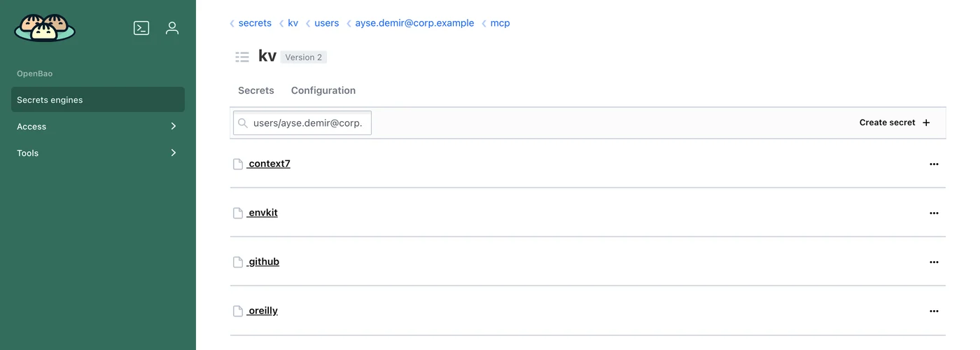980x350 pixels.
Task: Click the file icon next to context7
Action: [x=238, y=164]
